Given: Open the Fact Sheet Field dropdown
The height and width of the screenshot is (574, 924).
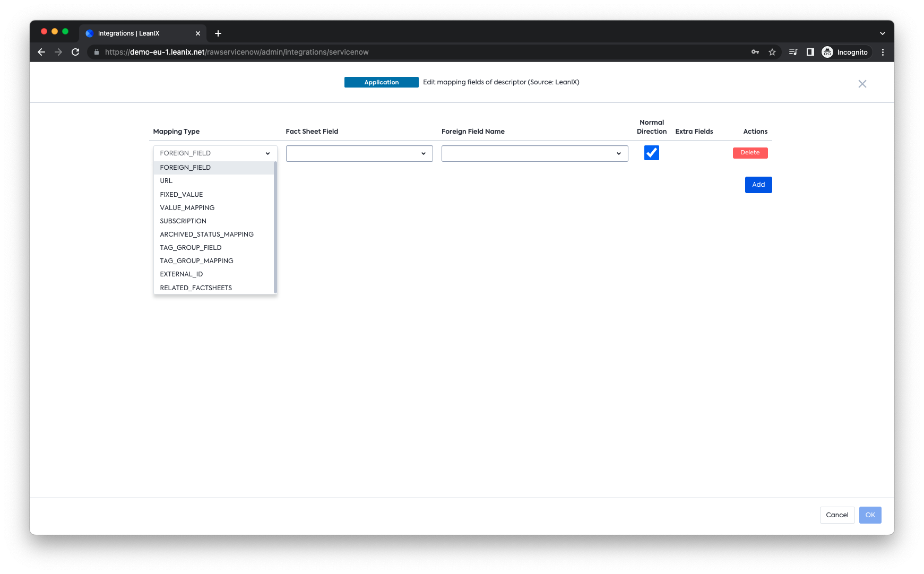Looking at the screenshot, I should [359, 153].
